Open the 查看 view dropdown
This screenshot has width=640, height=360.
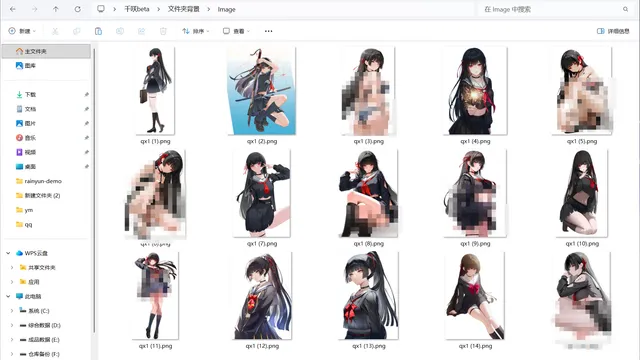[x=236, y=31]
